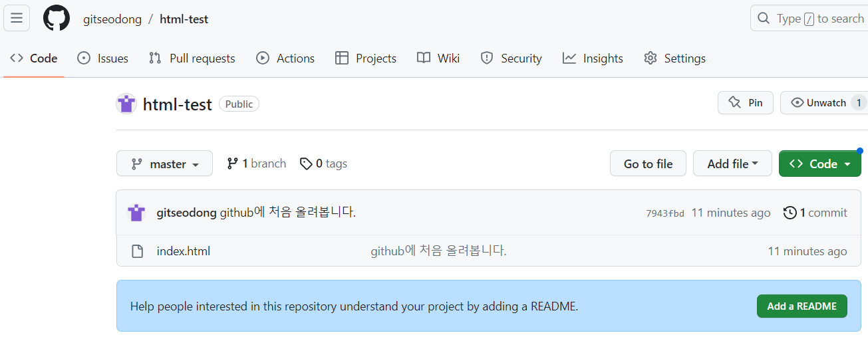Click the 11 minutes ago timestamp in the index.html row
Screen dimensions: 868x337
(807, 251)
